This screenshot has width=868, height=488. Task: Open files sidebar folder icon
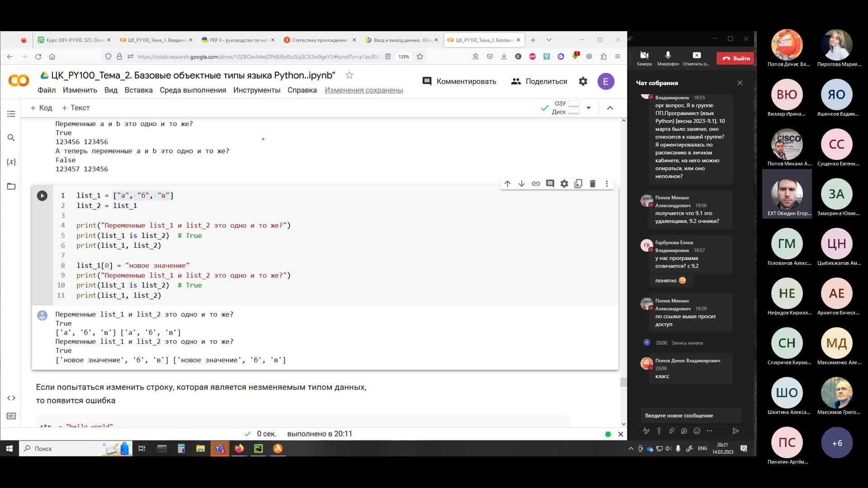pyautogui.click(x=11, y=186)
